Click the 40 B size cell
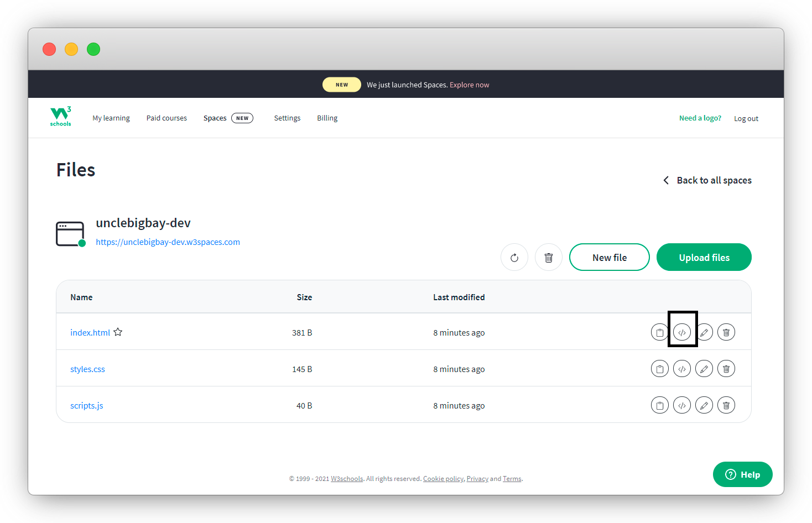This screenshot has width=812, height=523. (304, 406)
